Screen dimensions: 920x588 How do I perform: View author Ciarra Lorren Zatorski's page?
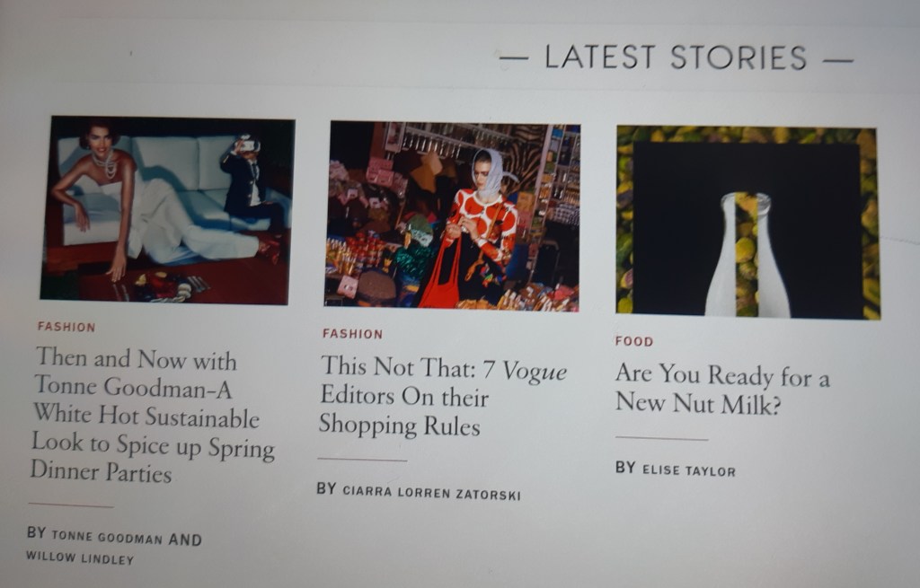pyautogui.click(x=432, y=493)
